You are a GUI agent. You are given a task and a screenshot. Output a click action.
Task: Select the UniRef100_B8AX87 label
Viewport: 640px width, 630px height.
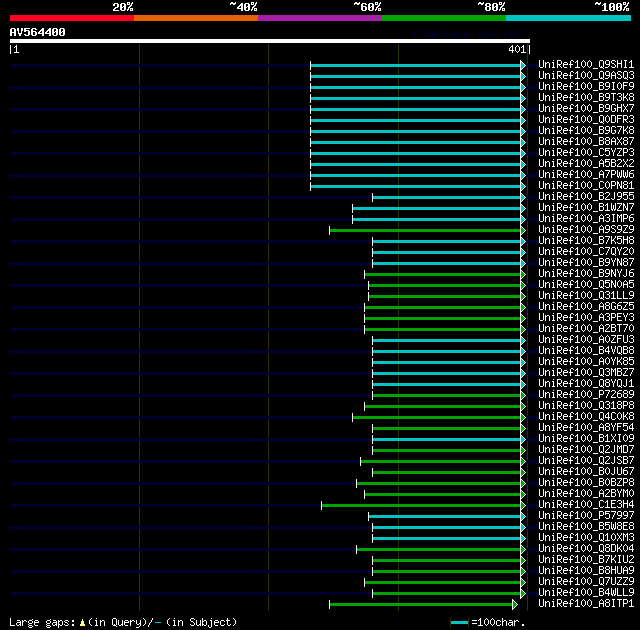point(586,142)
